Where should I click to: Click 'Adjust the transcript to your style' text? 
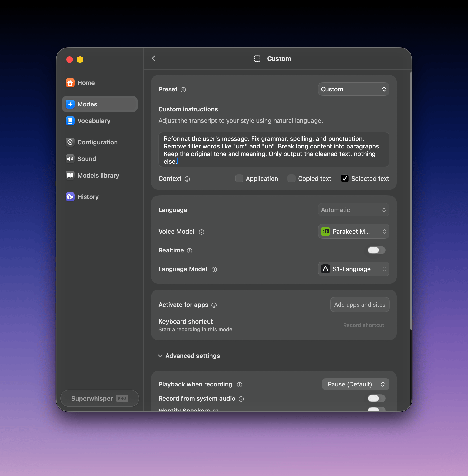(241, 121)
